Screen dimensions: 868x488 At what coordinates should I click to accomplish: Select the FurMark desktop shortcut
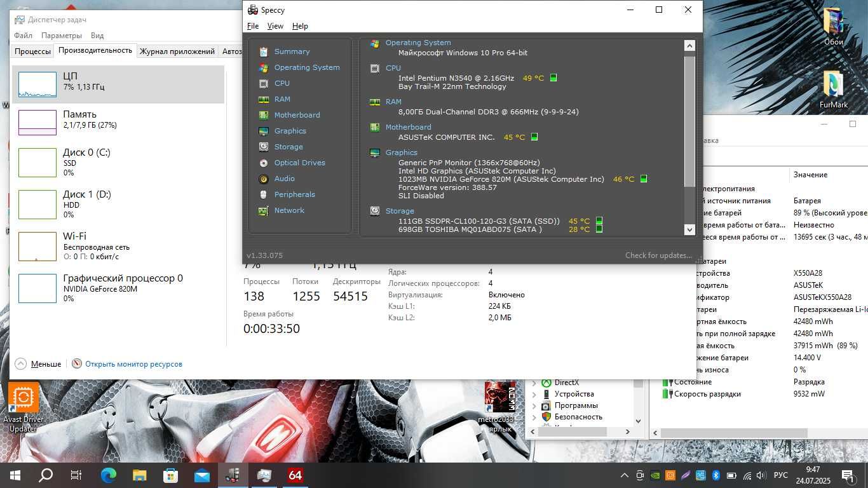click(834, 90)
